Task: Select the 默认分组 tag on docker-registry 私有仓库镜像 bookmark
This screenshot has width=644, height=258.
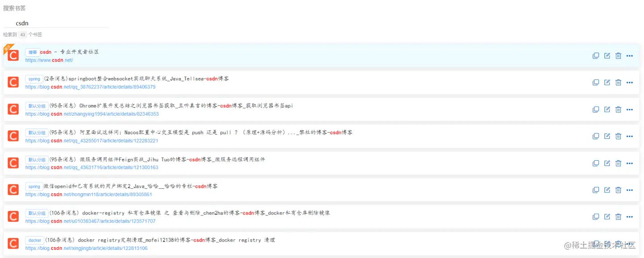Action: pyautogui.click(x=37, y=213)
